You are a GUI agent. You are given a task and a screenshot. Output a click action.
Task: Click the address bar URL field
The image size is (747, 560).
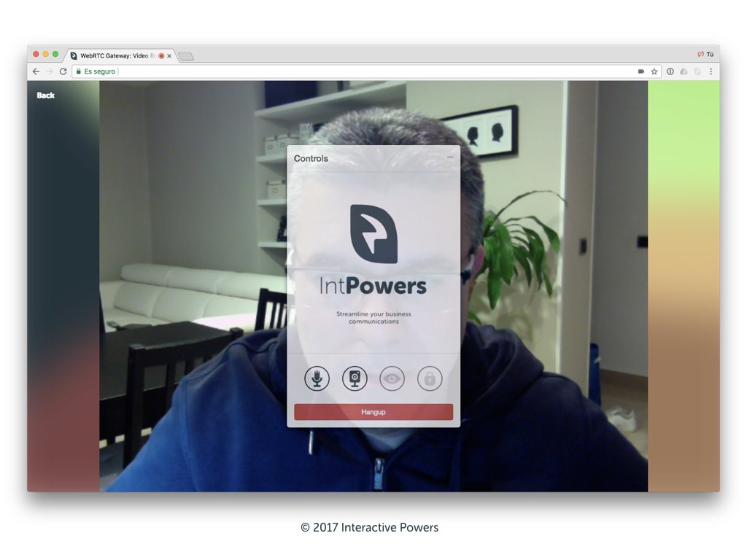(365, 71)
